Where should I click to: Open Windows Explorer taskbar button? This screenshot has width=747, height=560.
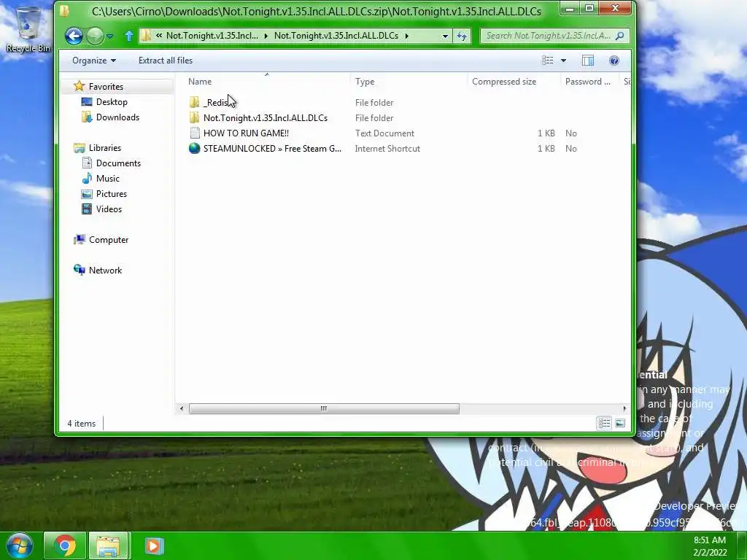[108, 545]
